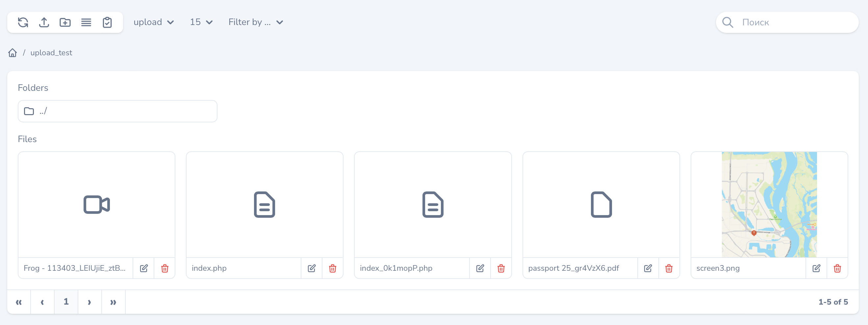
Task: Open the parent ../ folder
Action: [117, 111]
